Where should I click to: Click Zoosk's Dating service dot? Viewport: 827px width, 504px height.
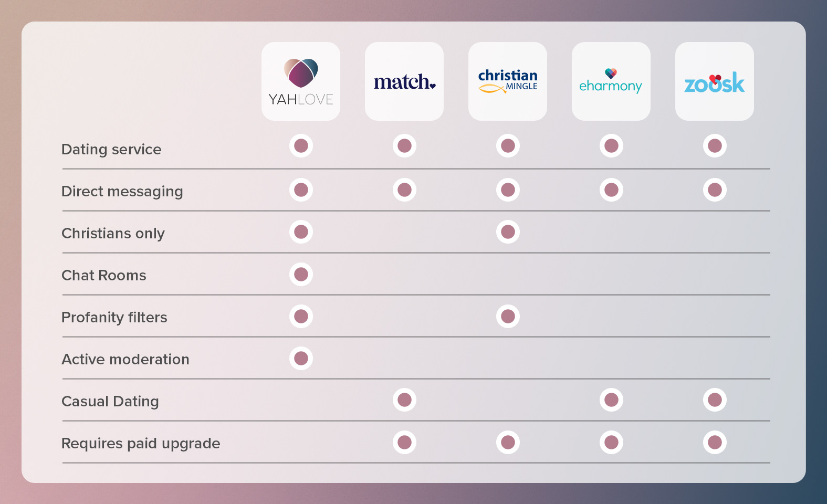(715, 145)
